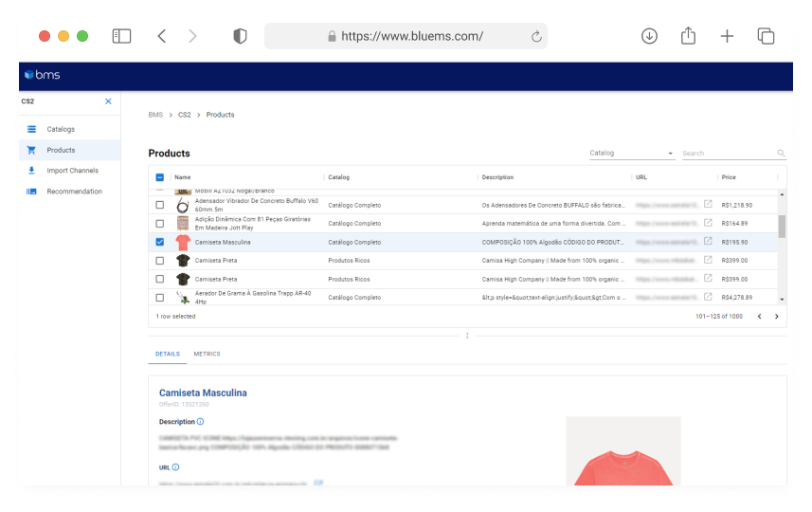Click the Camiseta Masculina detail title
Viewport: 812px width, 512px height.
click(203, 393)
